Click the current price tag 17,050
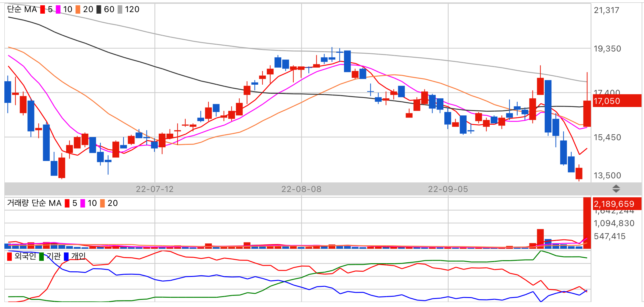 (x=617, y=101)
